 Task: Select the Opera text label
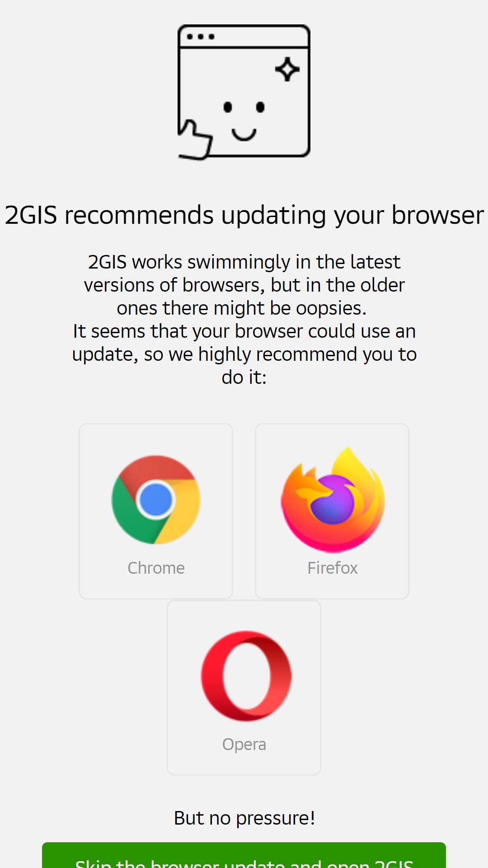pyautogui.click(x=244, y=745)
